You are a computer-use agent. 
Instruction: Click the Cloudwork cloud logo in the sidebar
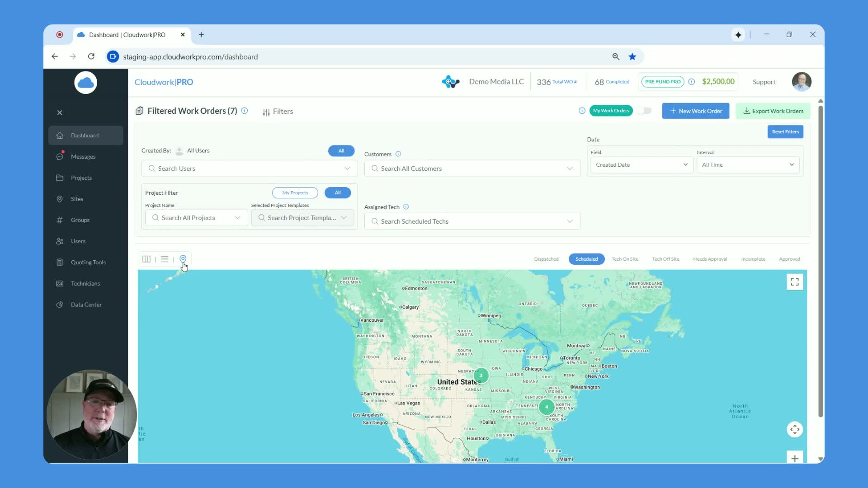coord(85,83)
